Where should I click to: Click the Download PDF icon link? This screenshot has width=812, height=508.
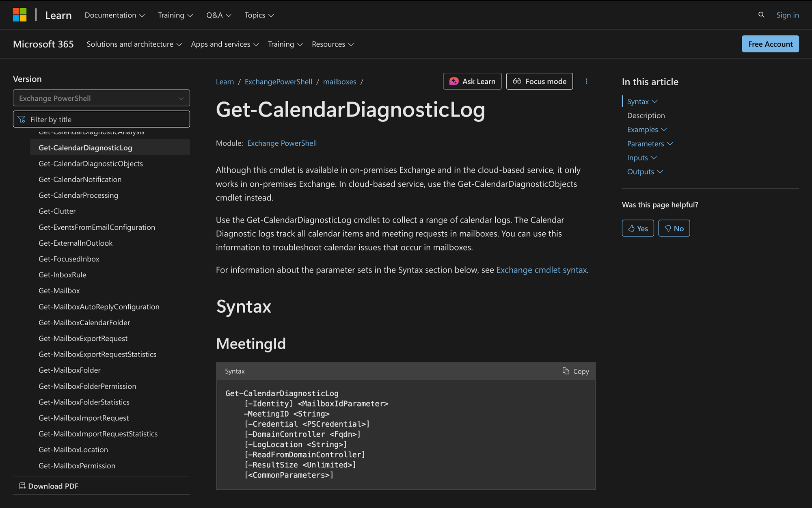49,486
